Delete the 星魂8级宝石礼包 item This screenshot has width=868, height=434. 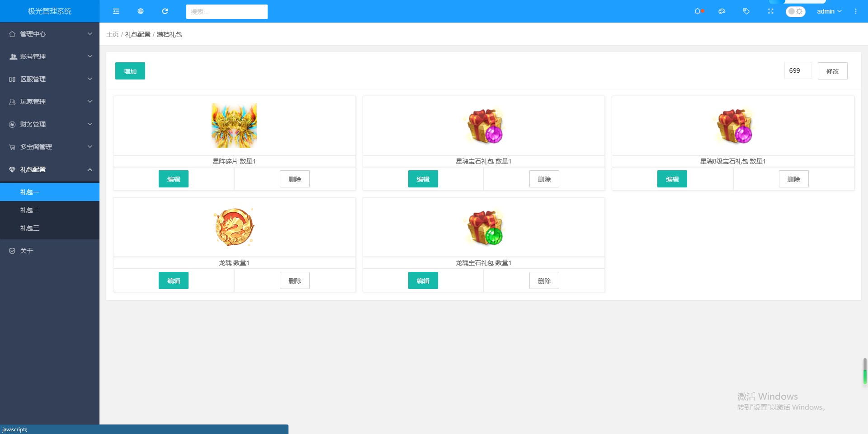[x=794, y=179]
